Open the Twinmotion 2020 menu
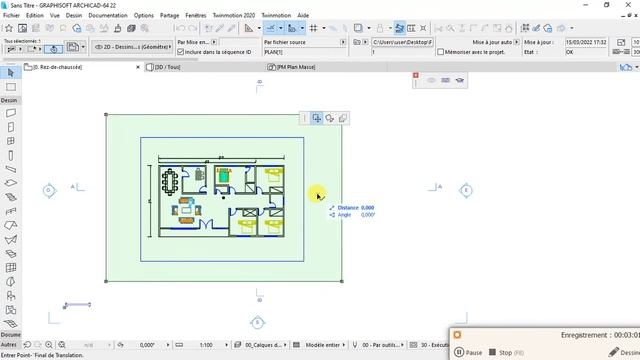 coord(234,15)
